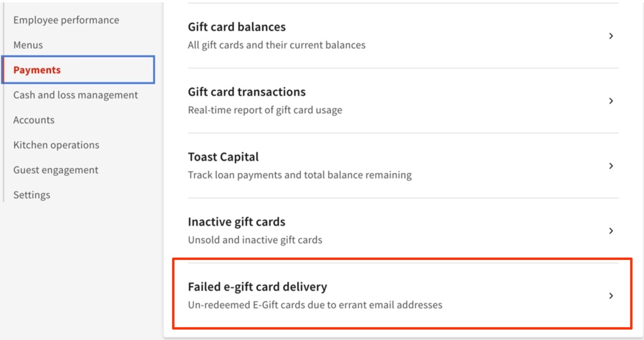Open Guest engagement from the sidebar

coord(55,170)
